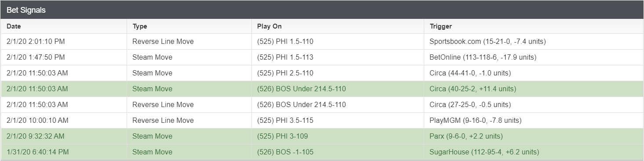Click Circa (27-25-0, -0.5 units) trigger
The width and height of the screenshot is (644, 161).
[470, 105]
